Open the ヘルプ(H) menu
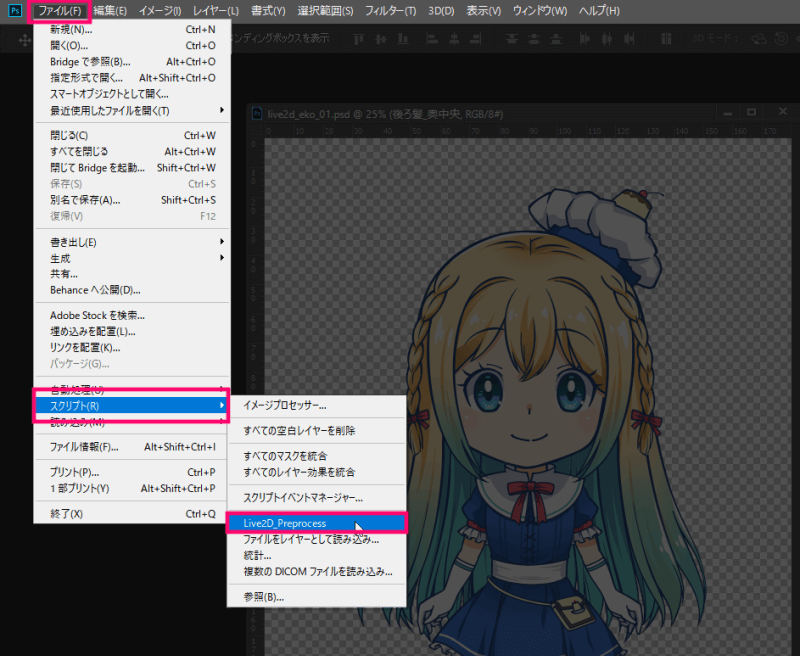Viewport: 800px width, 656px height. pos(599,11)
